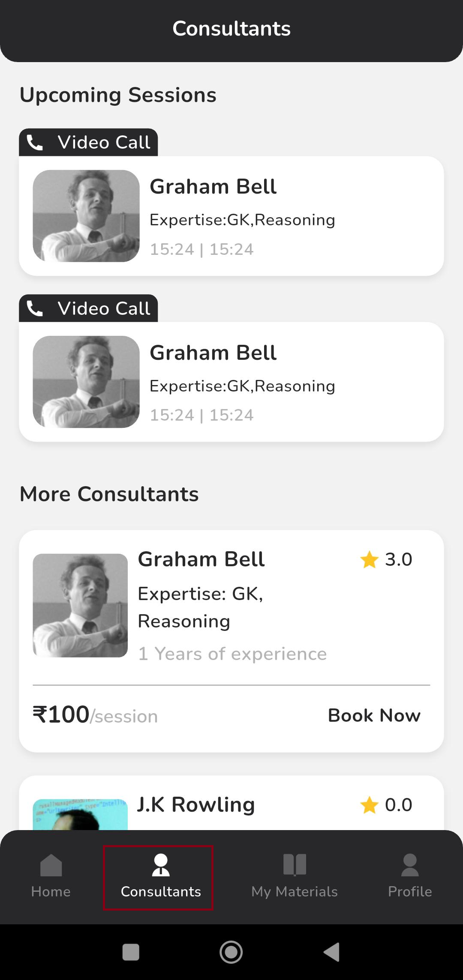The height and width of the screenshot is (980, 463).
Task: Tap the star rating icon beside 3.0
Action: [x=369, y=559]
